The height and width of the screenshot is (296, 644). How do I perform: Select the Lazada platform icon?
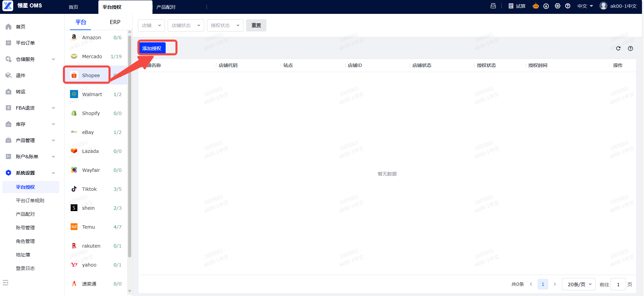click(x=74, y=151)
